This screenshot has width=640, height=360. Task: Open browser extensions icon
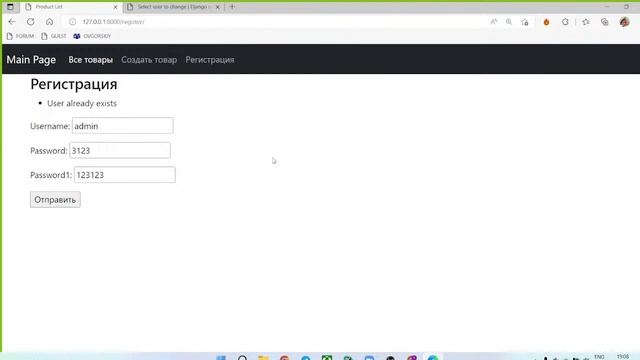[565, 22]
